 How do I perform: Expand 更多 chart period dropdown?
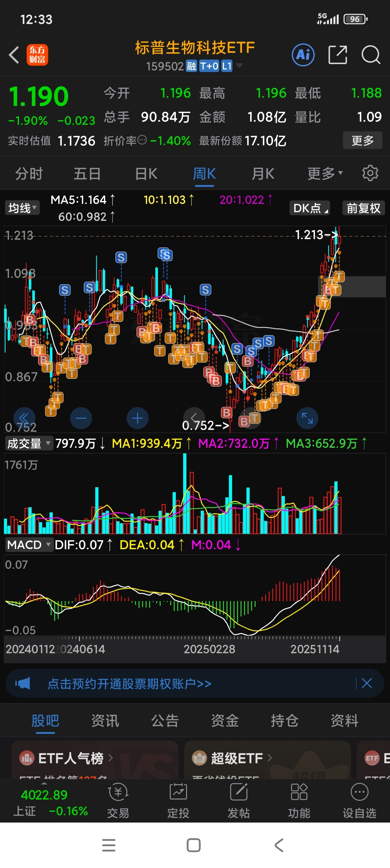pos(325,173)
